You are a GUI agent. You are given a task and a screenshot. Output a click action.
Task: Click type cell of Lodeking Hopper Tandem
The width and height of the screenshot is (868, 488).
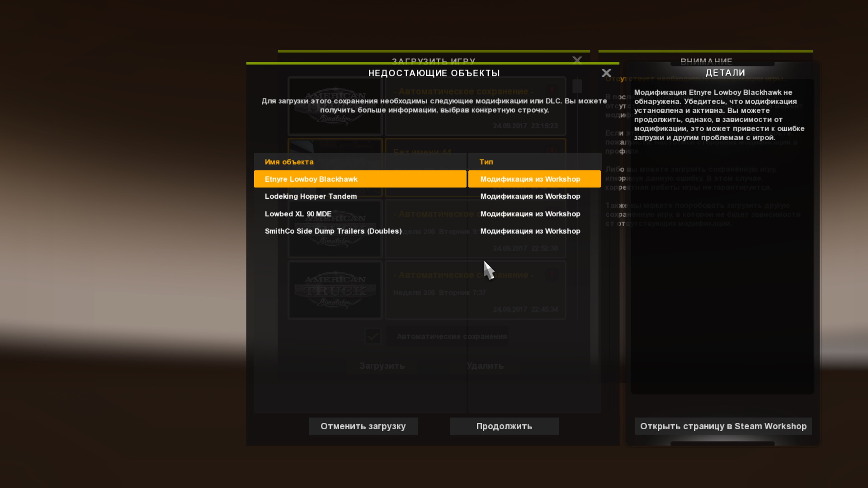point(535,196)
